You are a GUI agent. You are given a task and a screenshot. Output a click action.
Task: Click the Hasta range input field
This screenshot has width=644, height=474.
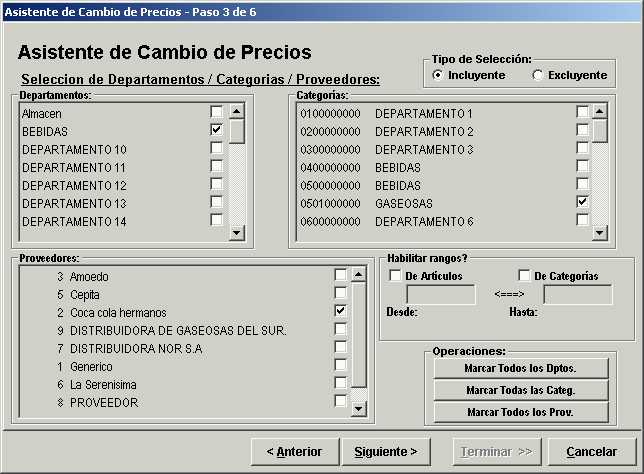(x=577, y=294)
